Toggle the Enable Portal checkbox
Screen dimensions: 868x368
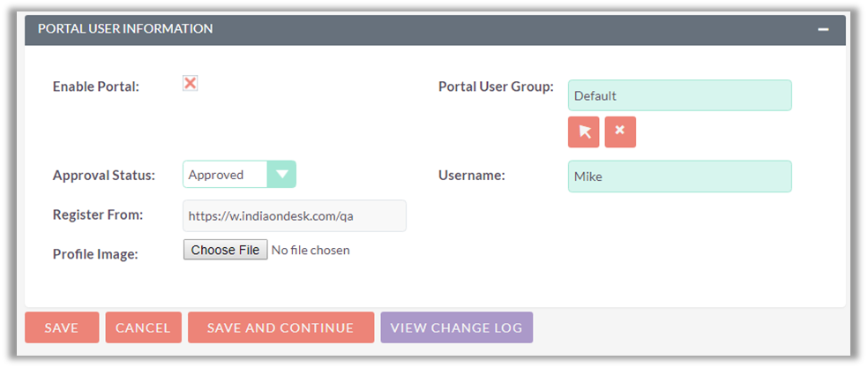[x=190, y=83]
